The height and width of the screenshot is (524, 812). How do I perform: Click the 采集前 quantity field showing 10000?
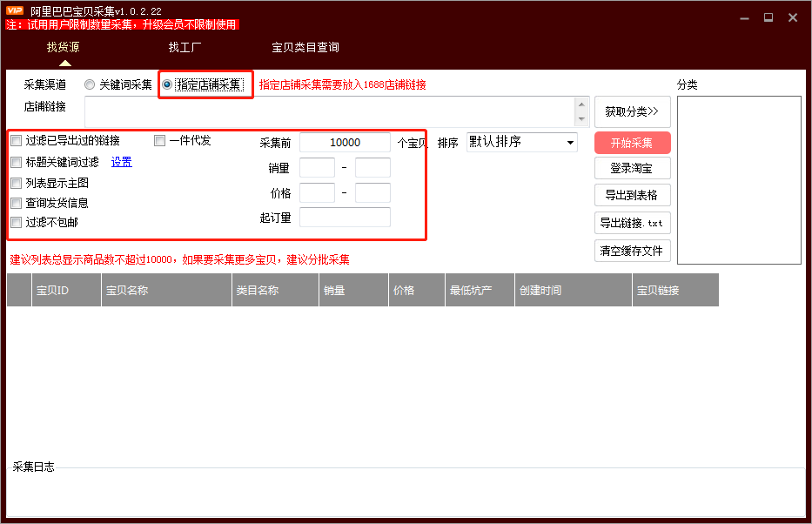coord(345,143)
